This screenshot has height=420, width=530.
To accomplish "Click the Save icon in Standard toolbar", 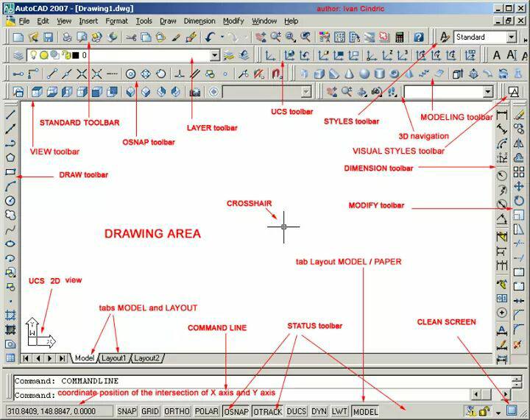I will point(49,37).
